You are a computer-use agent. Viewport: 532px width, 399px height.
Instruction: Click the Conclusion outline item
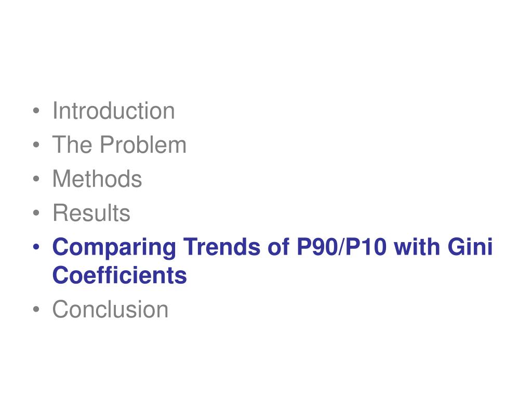point(110,310)
